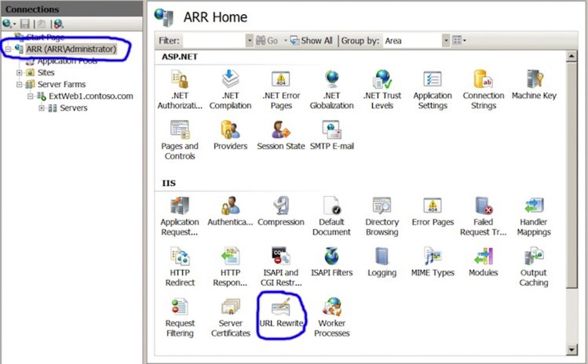The width and height of the screenshot is (588, 364).
Task: Select ExtWeb1.contoso.com in the tree
Action: (85, 96)
